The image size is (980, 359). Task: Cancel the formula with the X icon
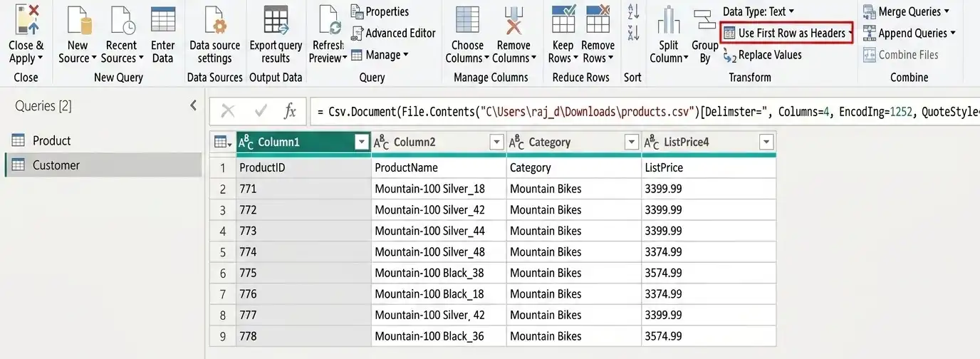coord(228,110)
